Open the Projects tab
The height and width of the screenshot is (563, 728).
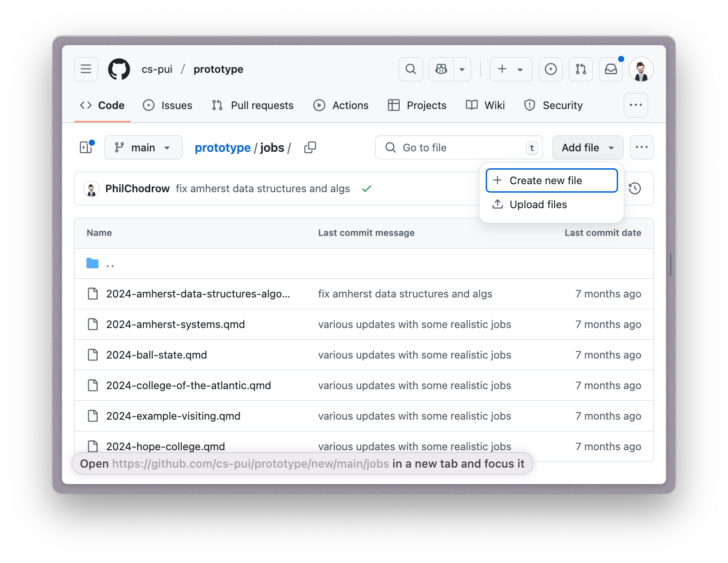click(x=417, y=105)
